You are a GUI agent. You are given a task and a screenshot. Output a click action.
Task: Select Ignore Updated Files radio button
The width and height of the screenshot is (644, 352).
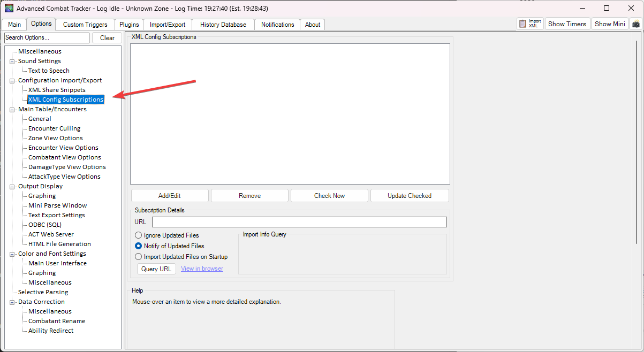point(139,235)
